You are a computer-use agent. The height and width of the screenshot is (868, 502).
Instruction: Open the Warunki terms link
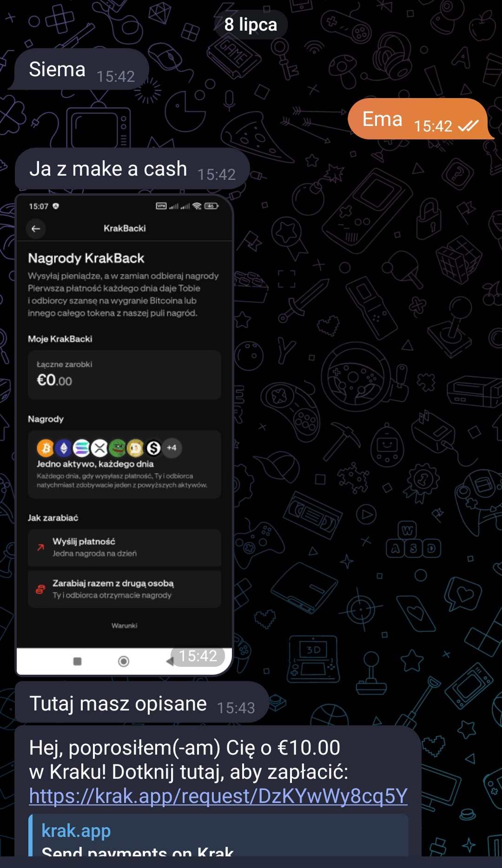[x=125, y=625]
